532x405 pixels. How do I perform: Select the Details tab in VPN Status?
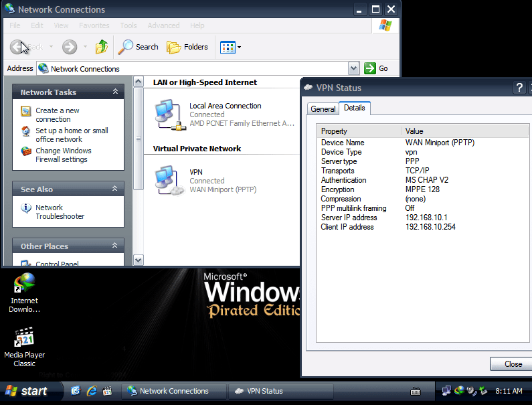click(354, 108)
